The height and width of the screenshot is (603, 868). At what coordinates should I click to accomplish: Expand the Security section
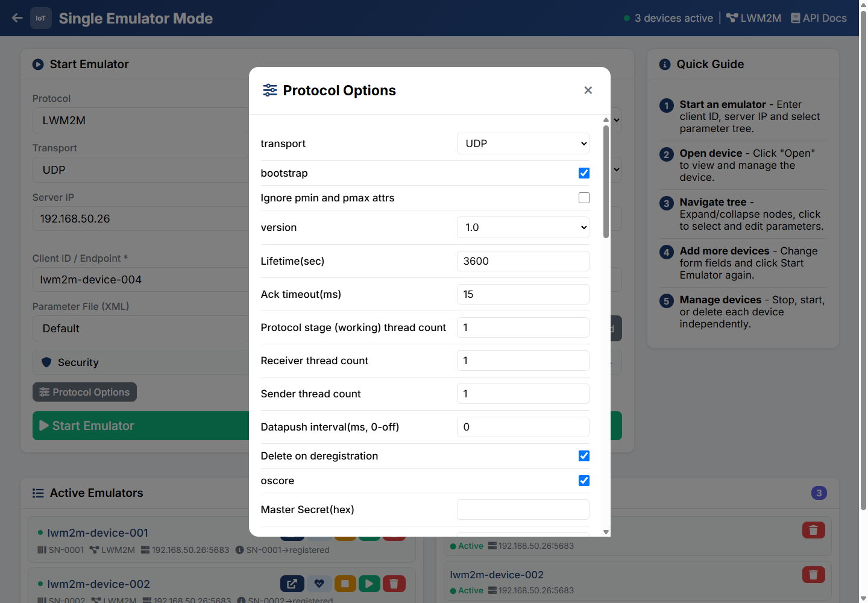click(141, 362)
